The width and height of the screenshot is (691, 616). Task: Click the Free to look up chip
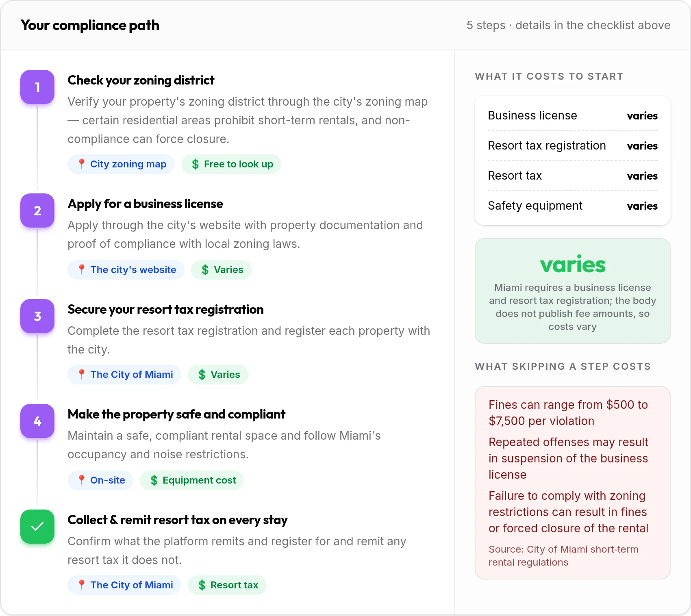pyautogui.click(x=231, y=164)
